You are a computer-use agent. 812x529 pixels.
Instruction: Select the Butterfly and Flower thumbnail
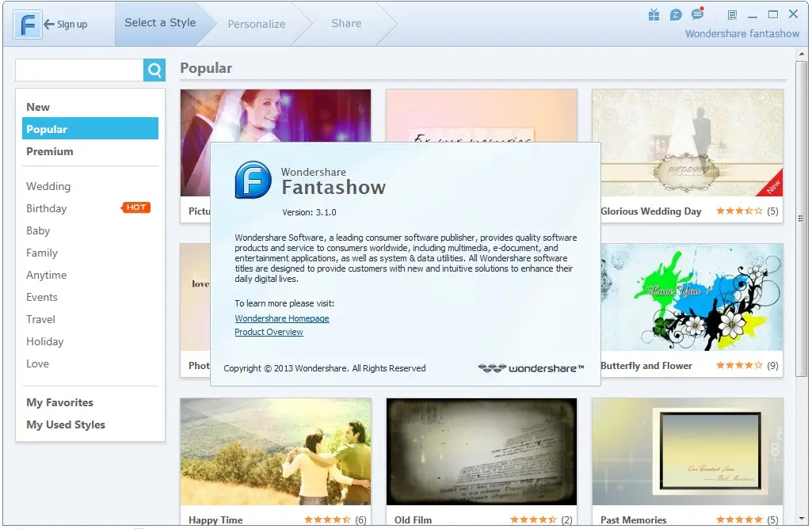point(692,297)
